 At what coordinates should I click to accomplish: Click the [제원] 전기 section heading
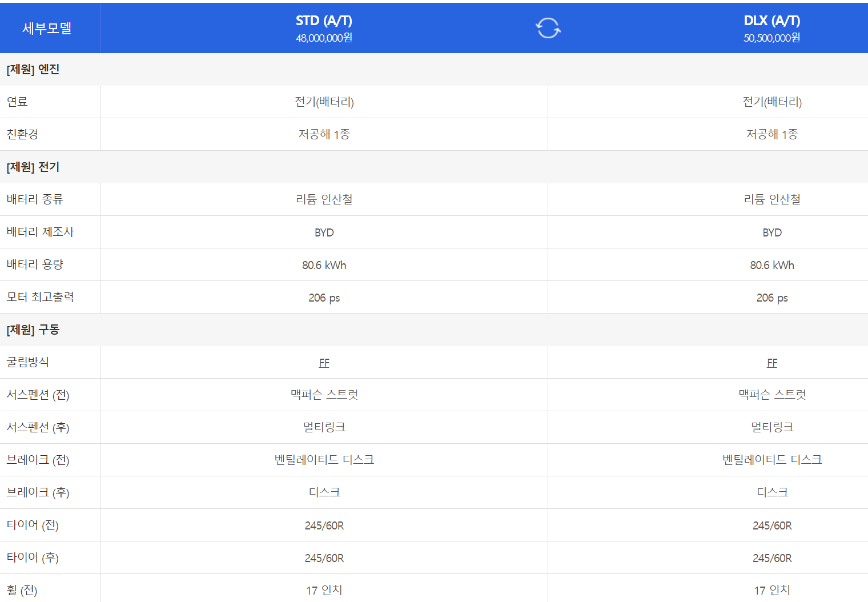(33, 167)
